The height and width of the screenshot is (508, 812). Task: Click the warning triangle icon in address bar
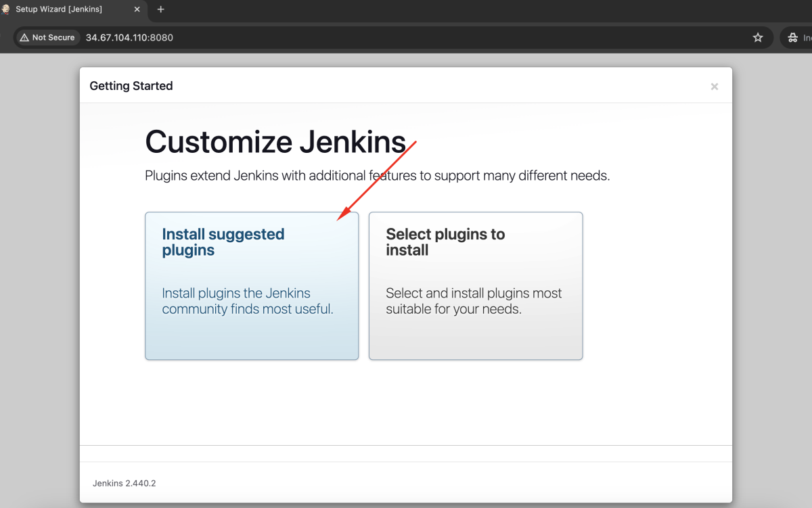24,37
